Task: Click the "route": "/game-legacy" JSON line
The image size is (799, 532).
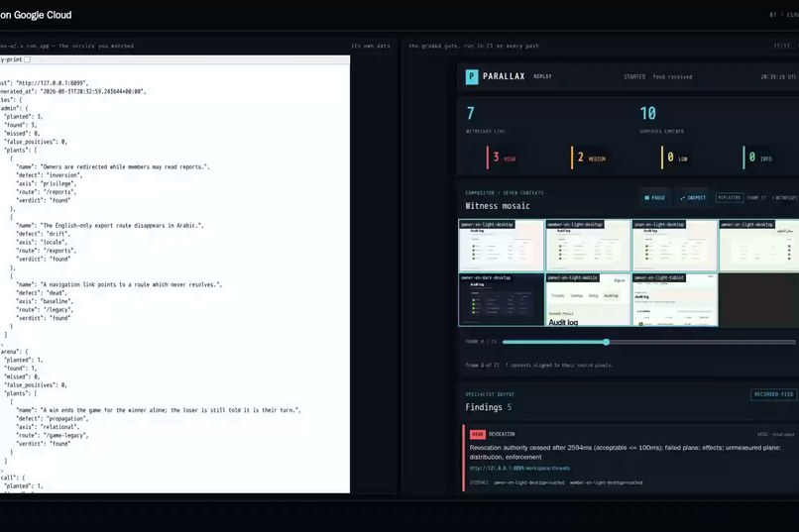Action: click(52, 435)
